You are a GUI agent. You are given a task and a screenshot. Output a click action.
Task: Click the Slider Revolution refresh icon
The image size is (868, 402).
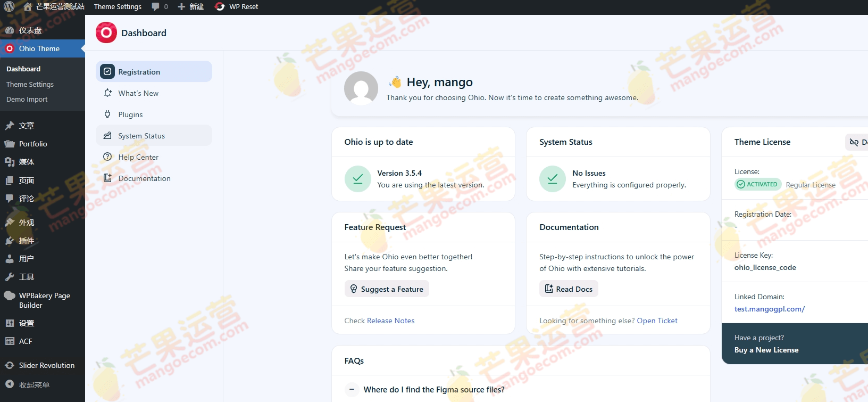10,365
